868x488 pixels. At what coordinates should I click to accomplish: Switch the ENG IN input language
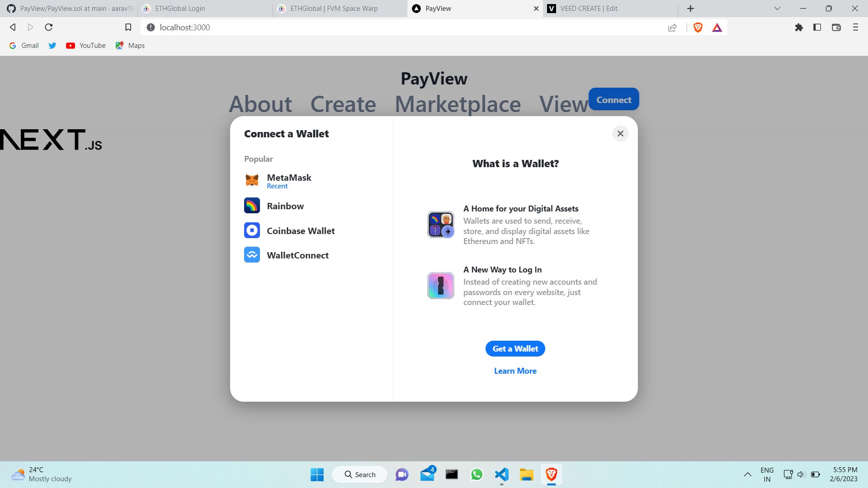tap(767, 474)
